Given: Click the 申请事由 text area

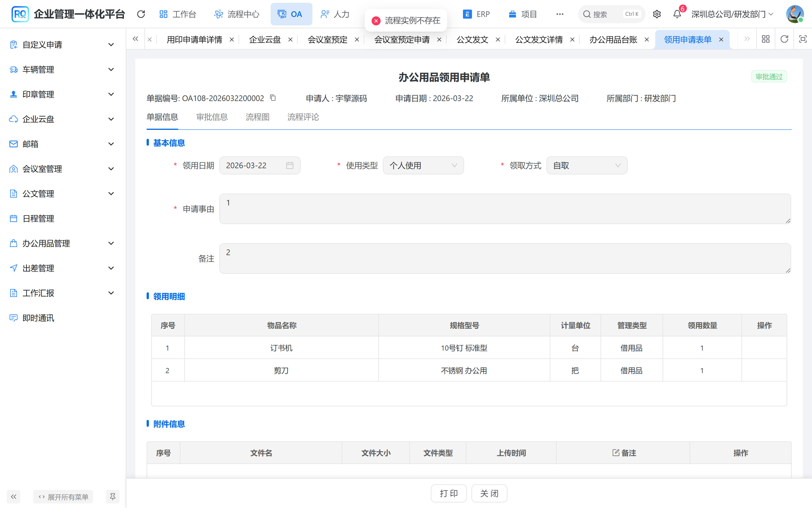Looking at the screenshot, I should 505,209.
